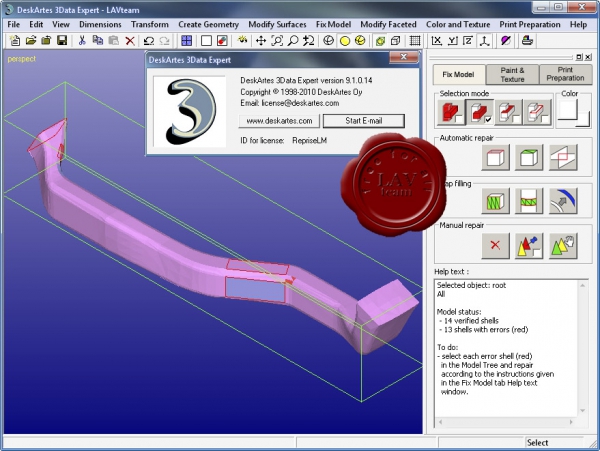Click the side panel small close button
600x451 pixels.
pyautogui.click(x=588, y=57)
